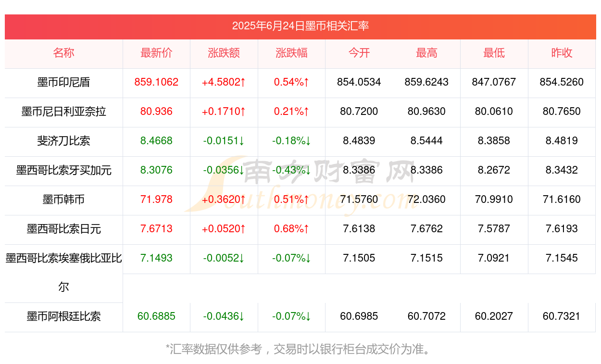Select the 最新价 column header

tap(156, 53)
